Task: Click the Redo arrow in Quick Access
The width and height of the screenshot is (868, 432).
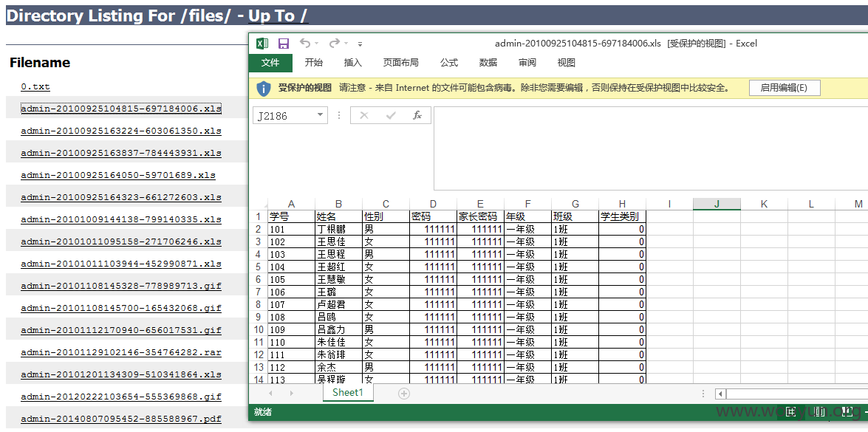Action: 335,43
